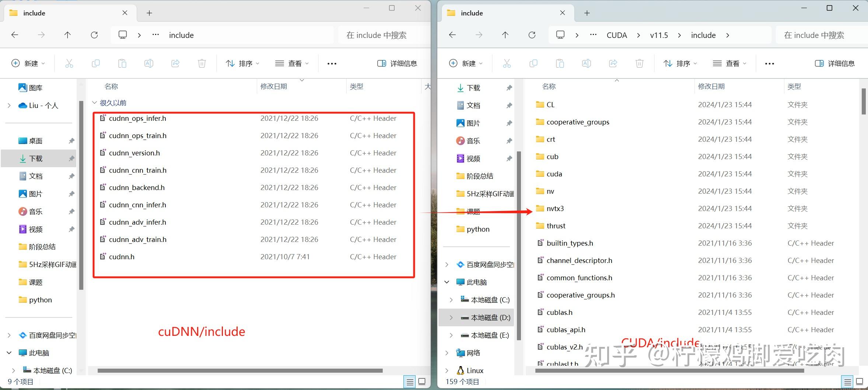Click the Share icon in the toolbar
Screen dimensions: 868x390
[x=175, y=63]
